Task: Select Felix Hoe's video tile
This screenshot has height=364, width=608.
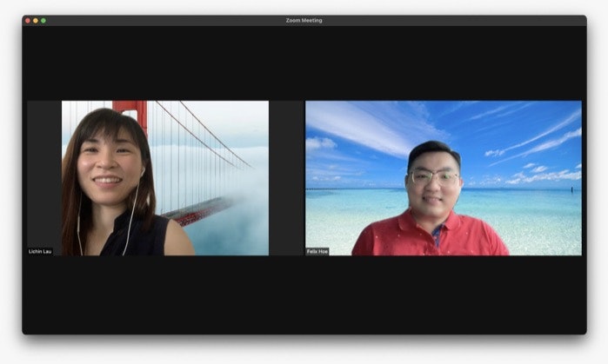Action: pyautogui.click(x=443, y=178)
